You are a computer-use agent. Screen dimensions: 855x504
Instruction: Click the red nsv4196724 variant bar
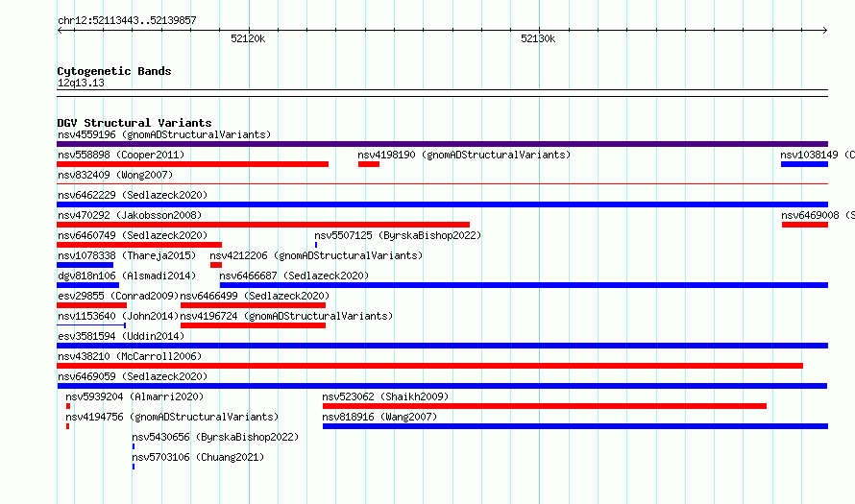pyautogui.click(x=253, y=325)
